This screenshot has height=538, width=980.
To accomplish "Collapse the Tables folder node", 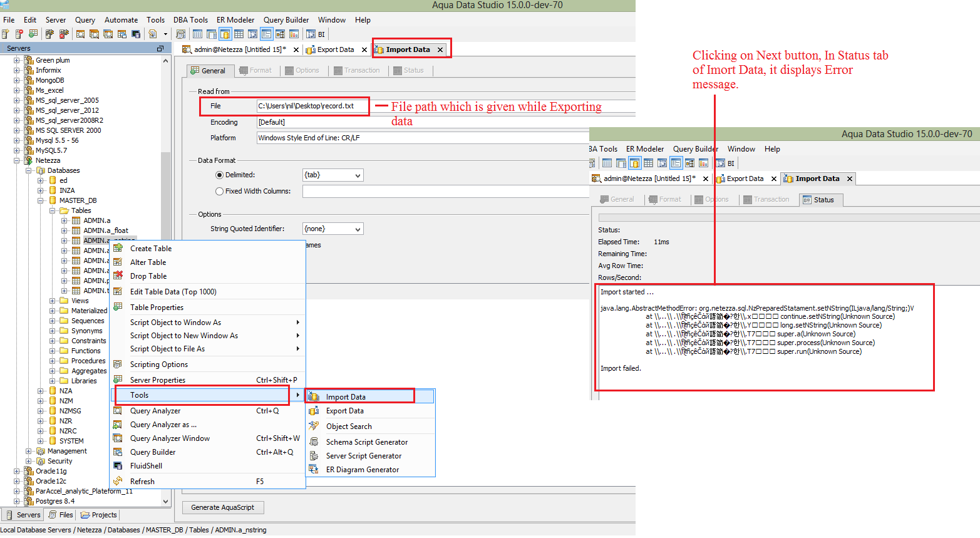I will (x=53, y=210).
